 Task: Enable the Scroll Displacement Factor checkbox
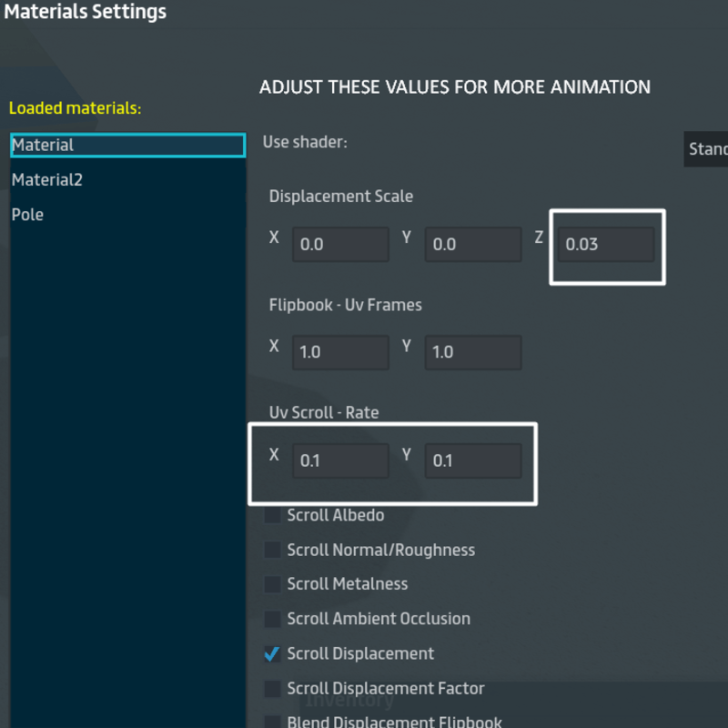(x=272, y=689)
